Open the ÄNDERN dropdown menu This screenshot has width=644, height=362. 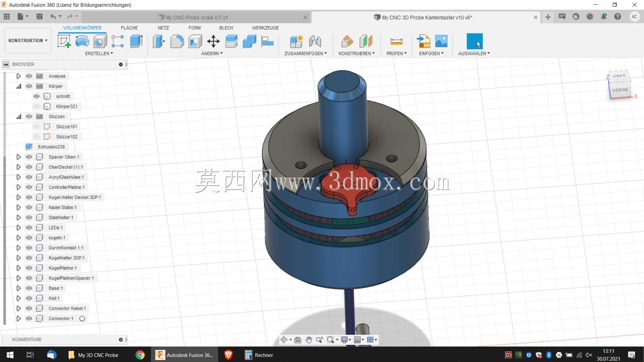point(212,53)
